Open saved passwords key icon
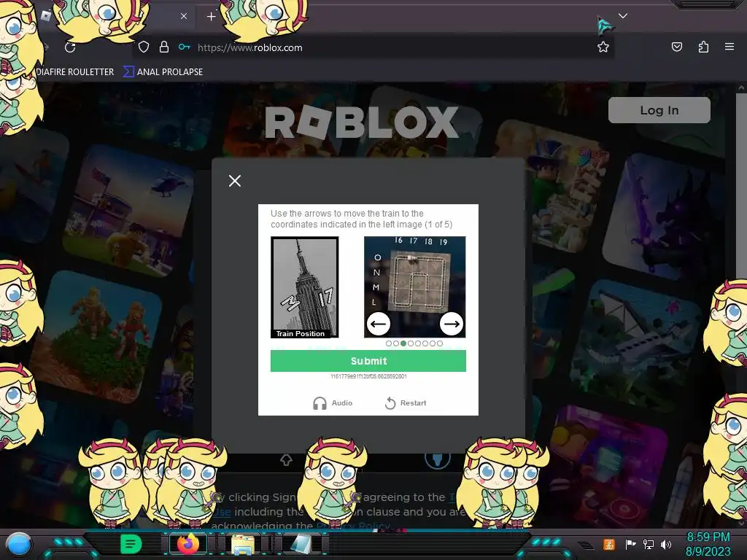 tap(185, 47)
